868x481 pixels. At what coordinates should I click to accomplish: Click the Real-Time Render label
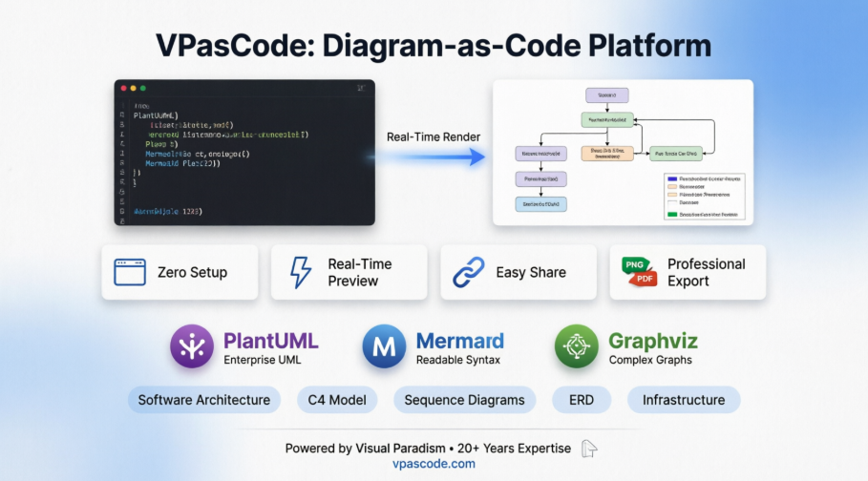tap(434, 136)
